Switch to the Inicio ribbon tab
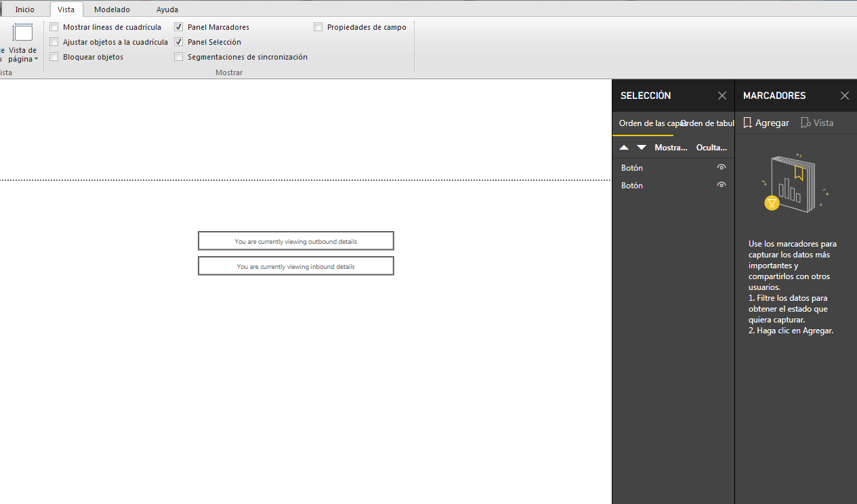The image size is (857, 504). point(25,9)
